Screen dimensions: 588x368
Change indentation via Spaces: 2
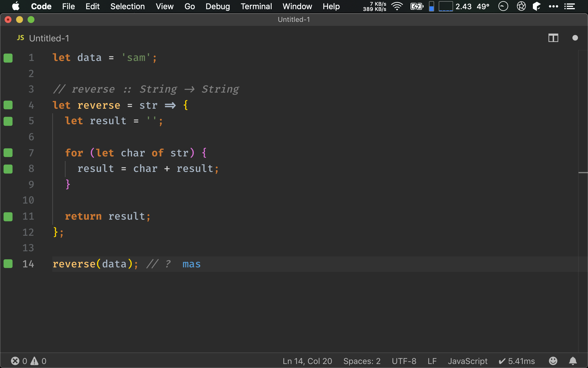click(362, 361)
